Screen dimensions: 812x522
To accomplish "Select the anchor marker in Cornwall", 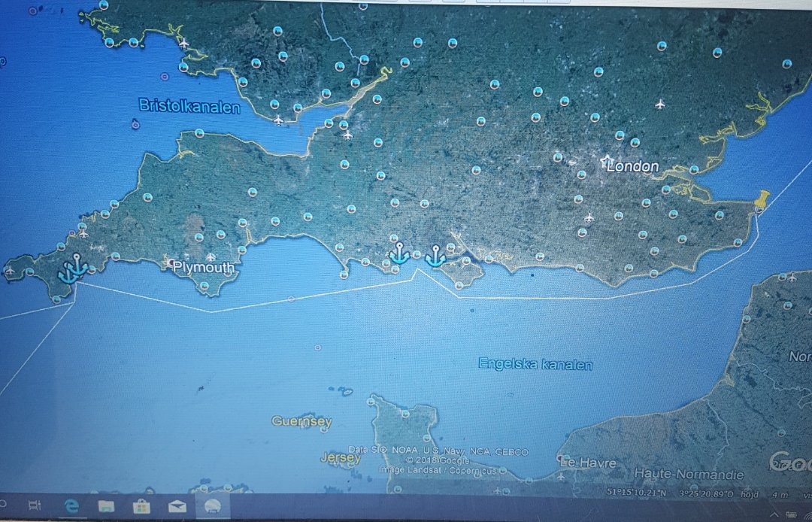I will tap(74, 269).
